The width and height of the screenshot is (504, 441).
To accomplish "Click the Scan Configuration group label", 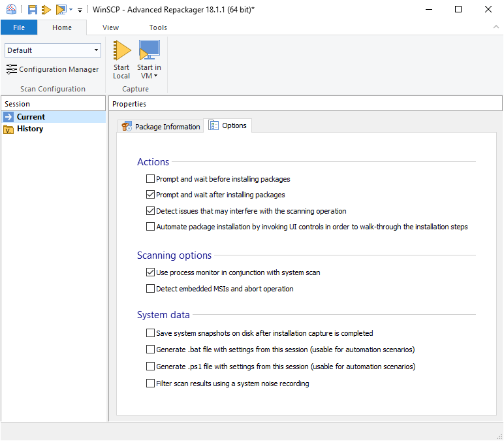I will 53,89.
